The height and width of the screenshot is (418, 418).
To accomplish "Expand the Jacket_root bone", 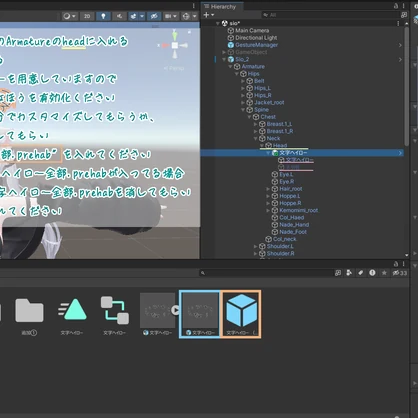I will coord(243,102).
